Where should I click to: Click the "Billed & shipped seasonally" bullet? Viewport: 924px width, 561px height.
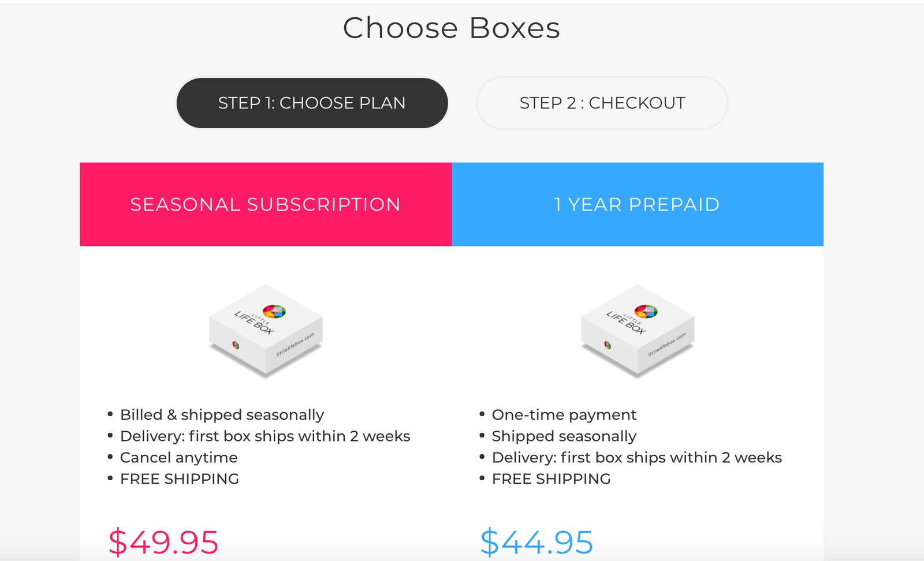coord(222,415)
